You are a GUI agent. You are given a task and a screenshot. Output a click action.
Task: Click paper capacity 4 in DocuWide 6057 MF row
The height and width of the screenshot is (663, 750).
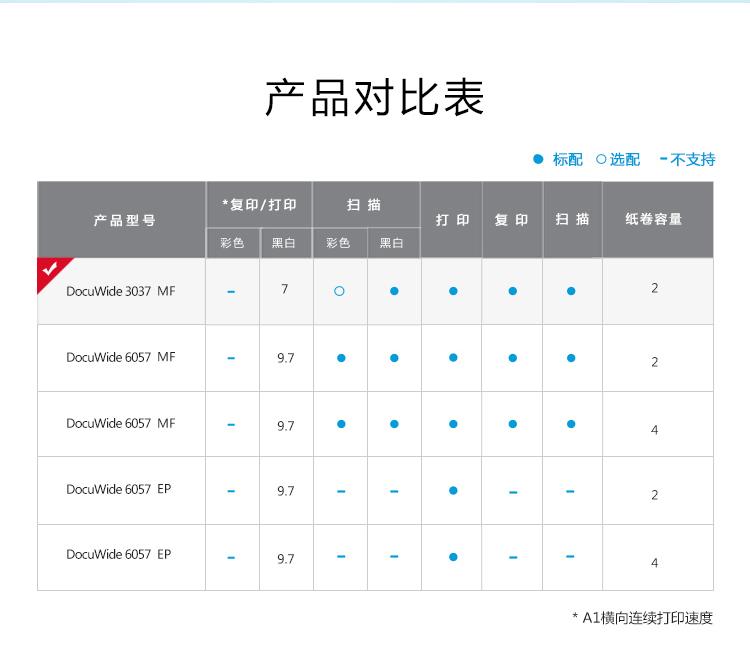[x=654, y=430]
